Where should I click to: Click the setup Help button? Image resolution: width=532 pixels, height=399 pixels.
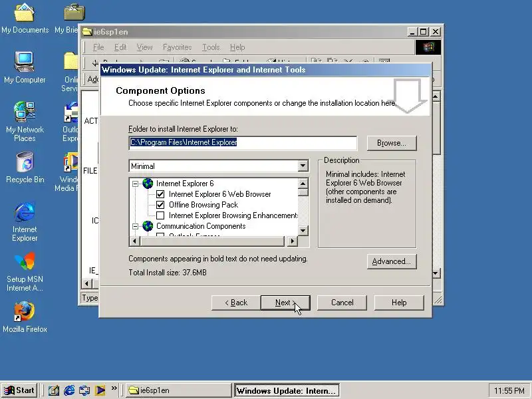[399, 303]
